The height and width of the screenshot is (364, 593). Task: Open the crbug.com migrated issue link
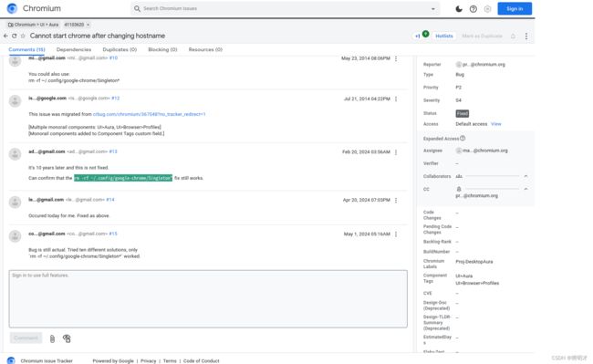pyautogui.click(x=149, y=114)
